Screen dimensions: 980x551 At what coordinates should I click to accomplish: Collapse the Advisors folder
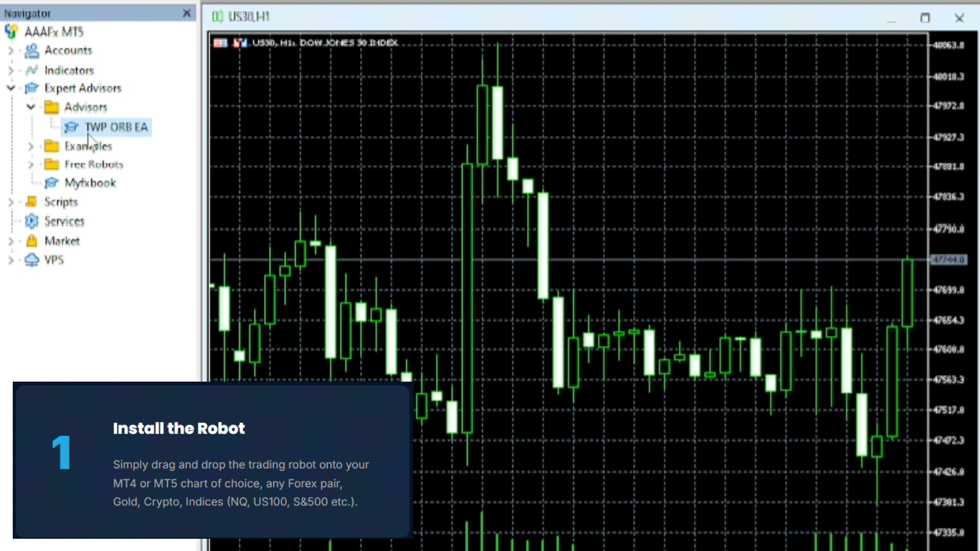click(x=31, y=107)
